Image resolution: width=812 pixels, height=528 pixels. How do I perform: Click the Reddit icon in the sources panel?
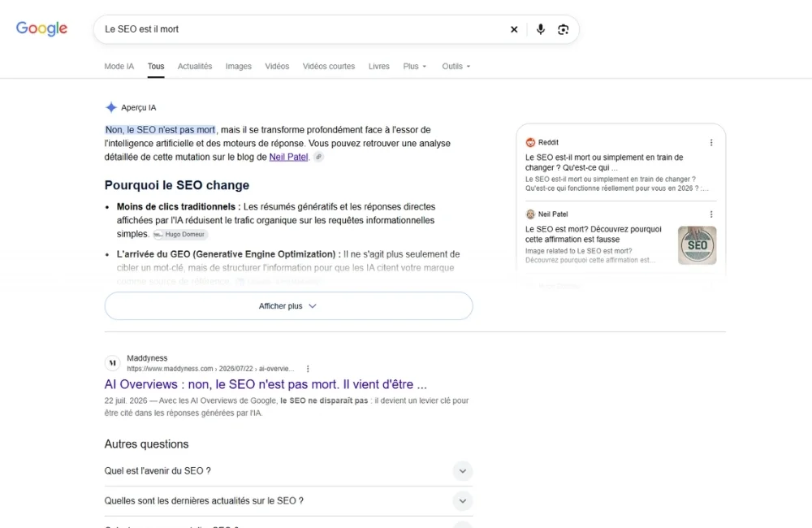point(530,142)
